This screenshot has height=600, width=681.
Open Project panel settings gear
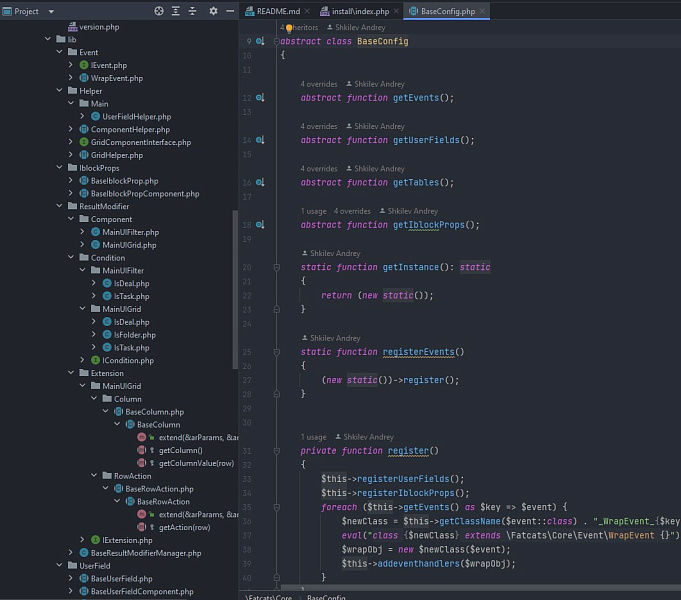pos(213,11)
